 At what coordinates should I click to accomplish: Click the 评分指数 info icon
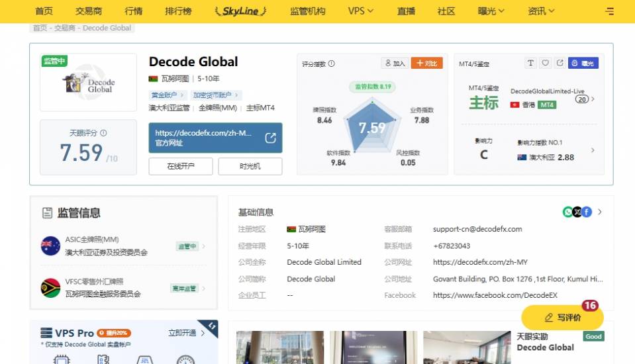pos(331,64)
